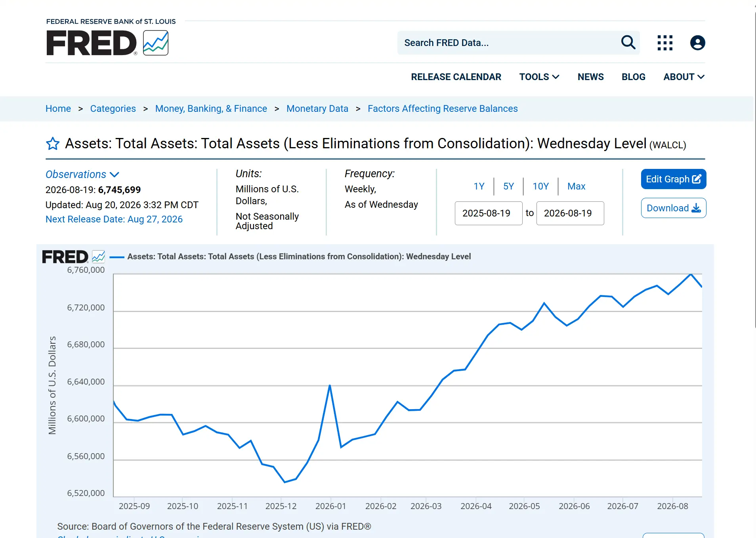Click the star to favorite this series

53,144
